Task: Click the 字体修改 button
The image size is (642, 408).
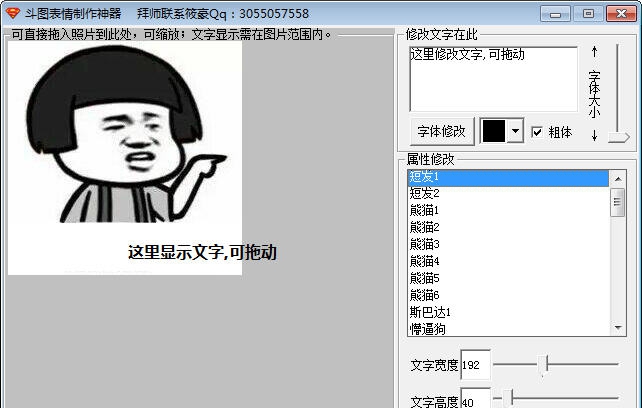Action: click(442, 131)
